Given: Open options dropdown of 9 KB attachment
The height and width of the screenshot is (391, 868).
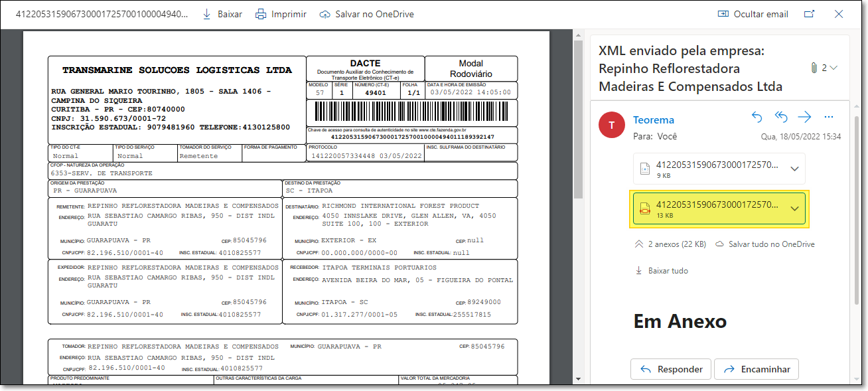Looking at the screenshot, I should click(x=794, y=169).
